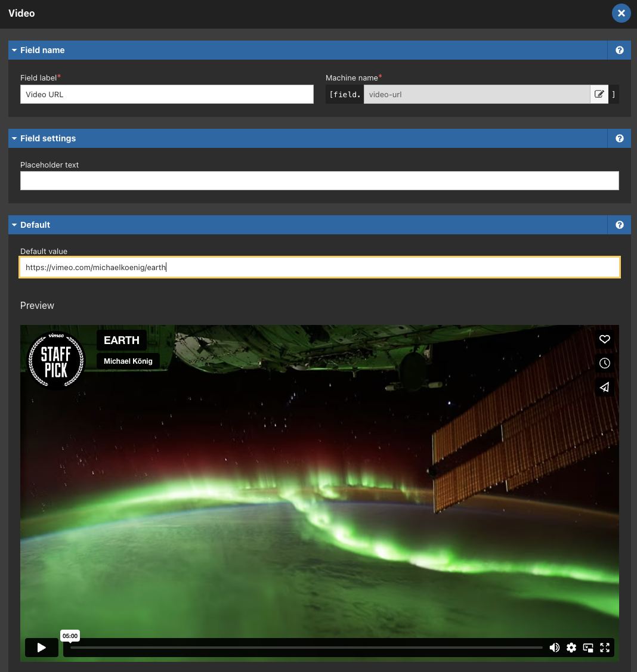This screenshot has width=637, height=672.
Task: Share the video with paper plane icon
Action: pos(604,388)
